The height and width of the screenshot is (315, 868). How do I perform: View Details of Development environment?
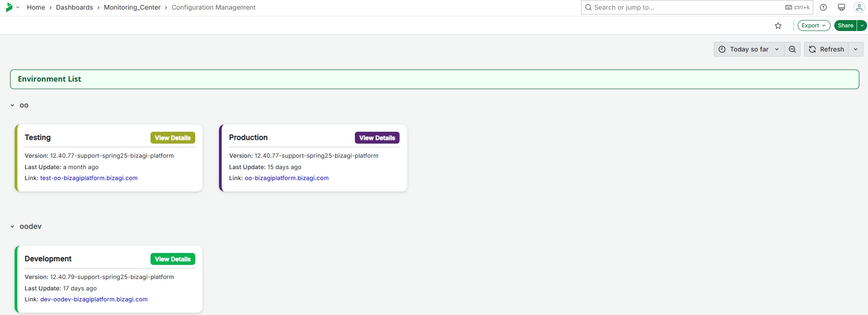[173, 259]
